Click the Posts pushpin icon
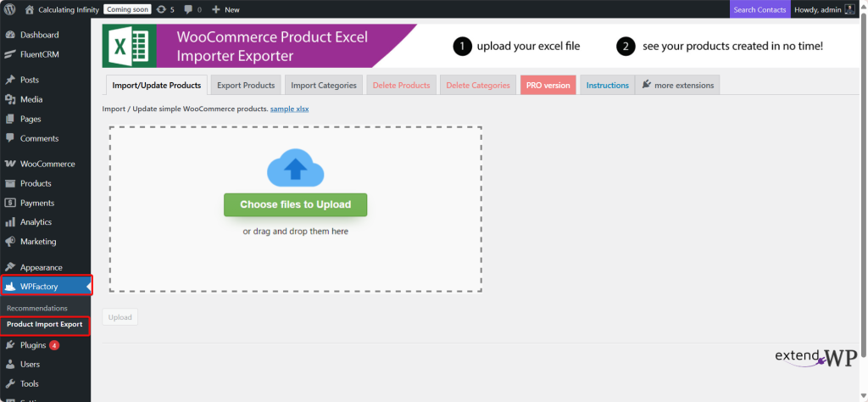Screen dimensions: 868x402 coord(10,80)
